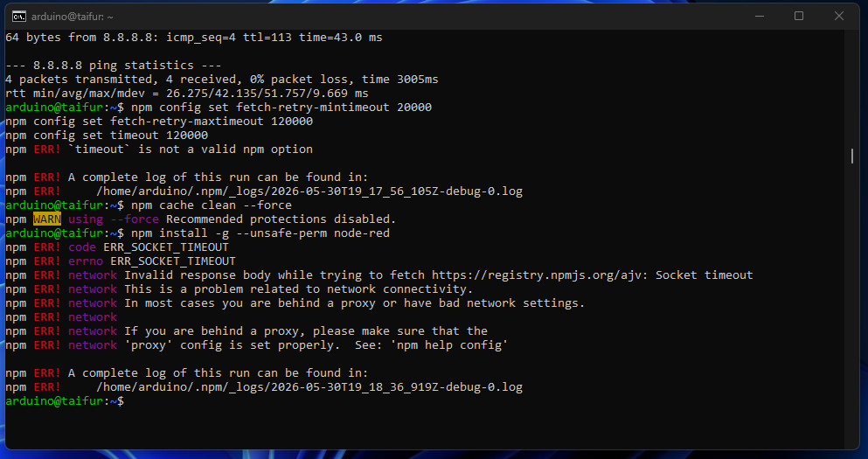The image size is (868, 459).
Task: Click the window title 'arduino@taifur: ~'
Action: tap(72, 17)
